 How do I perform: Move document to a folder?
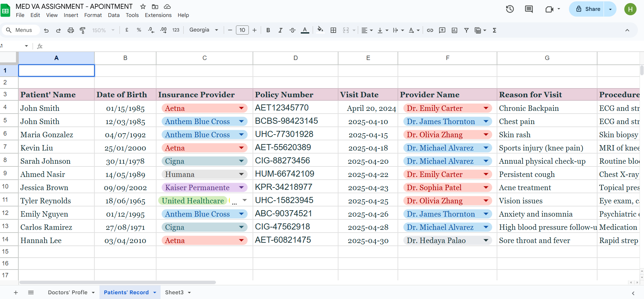point(155,6)
